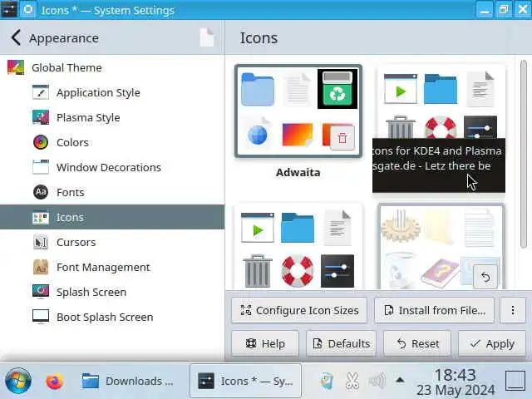This screenshot has width=532, height=399.
Task: Select the Icons sidebar entry
Action: tap(112, 217)
